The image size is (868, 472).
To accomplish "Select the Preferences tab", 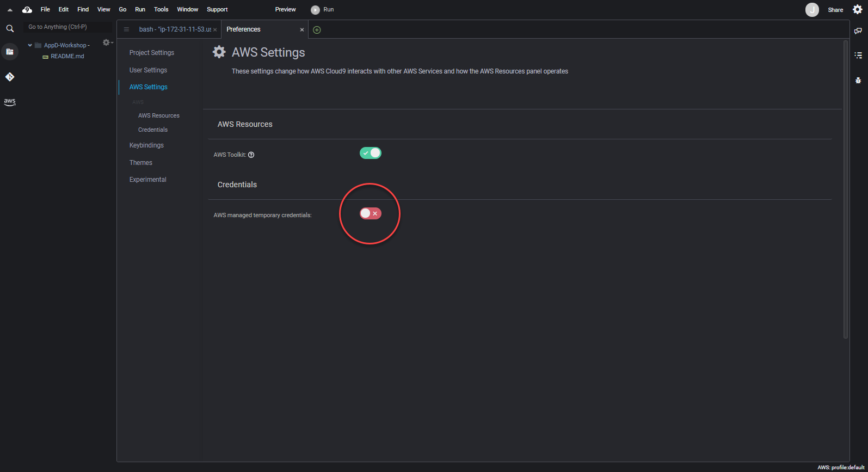I will point(264,29).
